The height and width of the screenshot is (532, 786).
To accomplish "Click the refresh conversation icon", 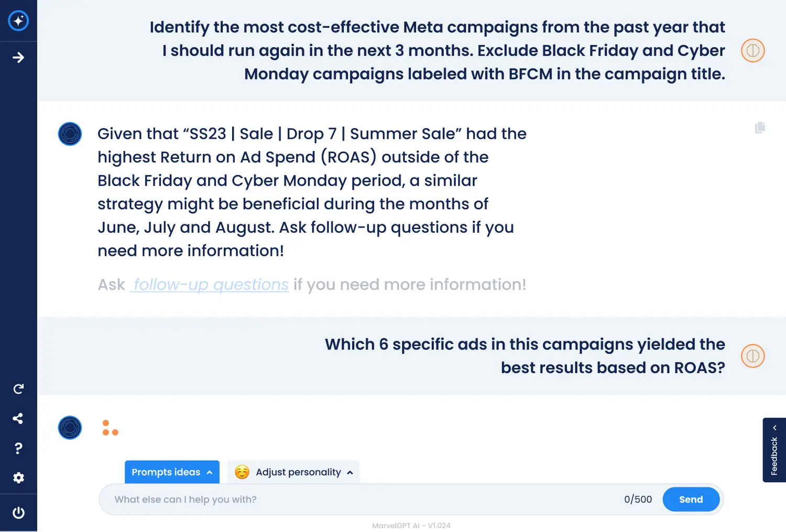I will pos(18,389).
